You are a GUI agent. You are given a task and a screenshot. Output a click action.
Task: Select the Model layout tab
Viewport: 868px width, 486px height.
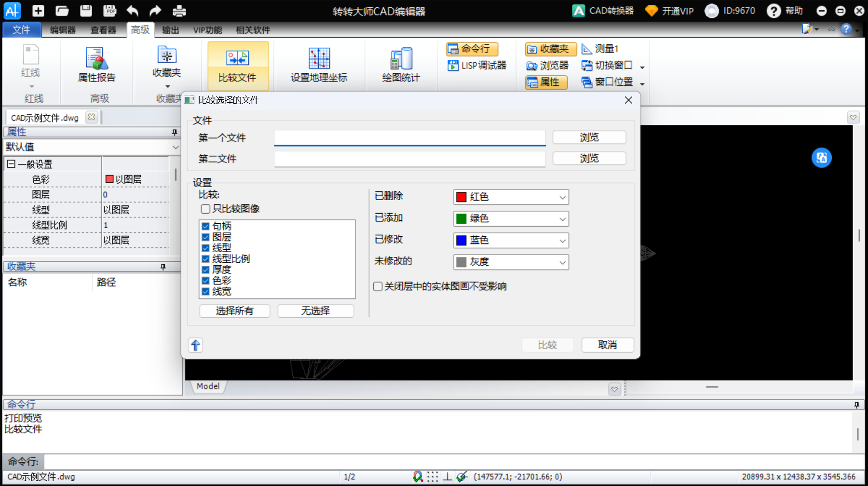(208, 386)
